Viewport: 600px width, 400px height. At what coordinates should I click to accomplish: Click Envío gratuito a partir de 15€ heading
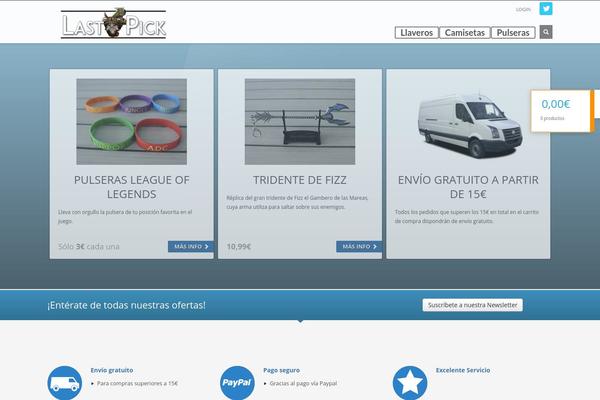(468, 187)
